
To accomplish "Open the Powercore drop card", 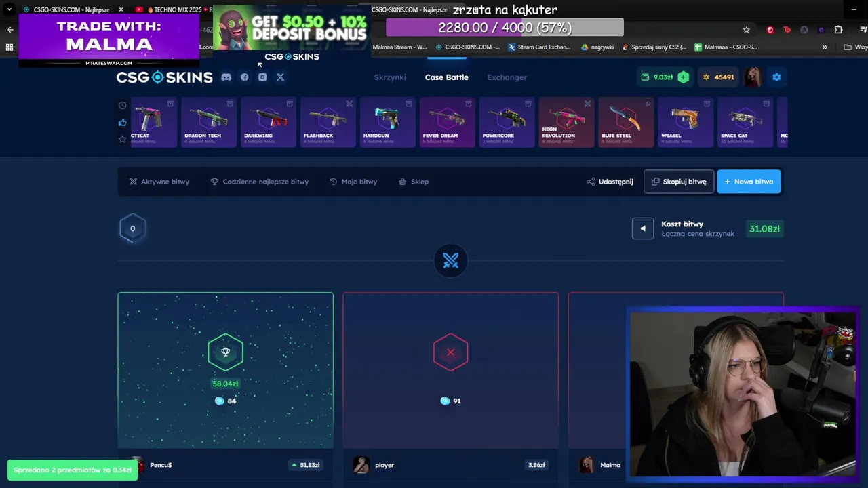I will pos(507,122).
